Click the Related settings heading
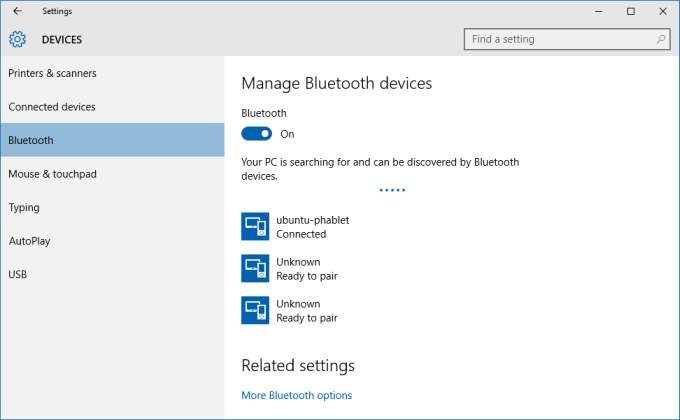 [x=298, y=365]
